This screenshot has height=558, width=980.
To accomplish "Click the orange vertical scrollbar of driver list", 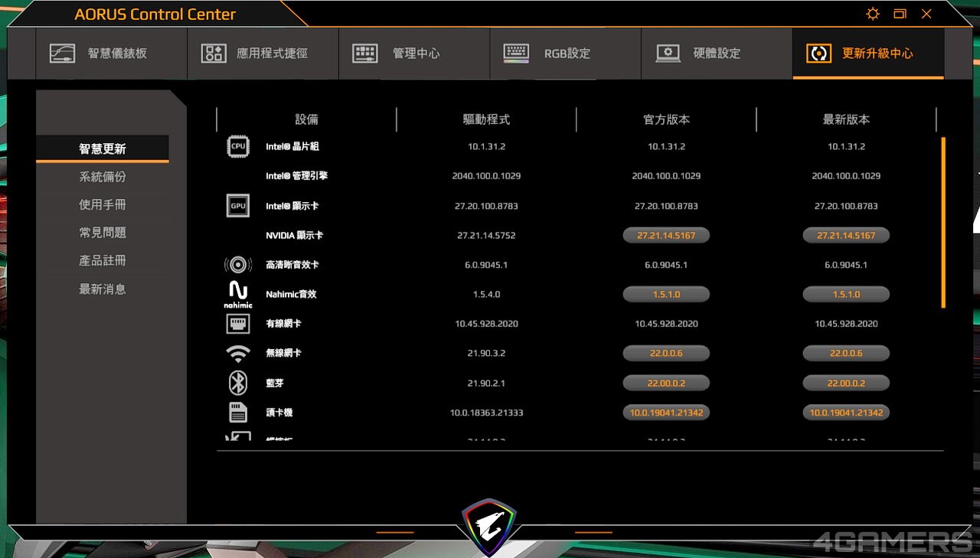I will [943, 223].
